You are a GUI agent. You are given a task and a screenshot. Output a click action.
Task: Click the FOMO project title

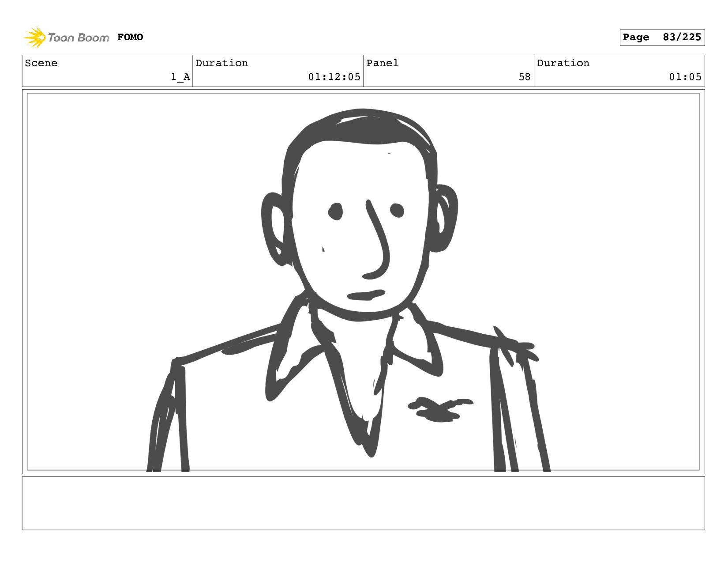click(x=130, y=37)
